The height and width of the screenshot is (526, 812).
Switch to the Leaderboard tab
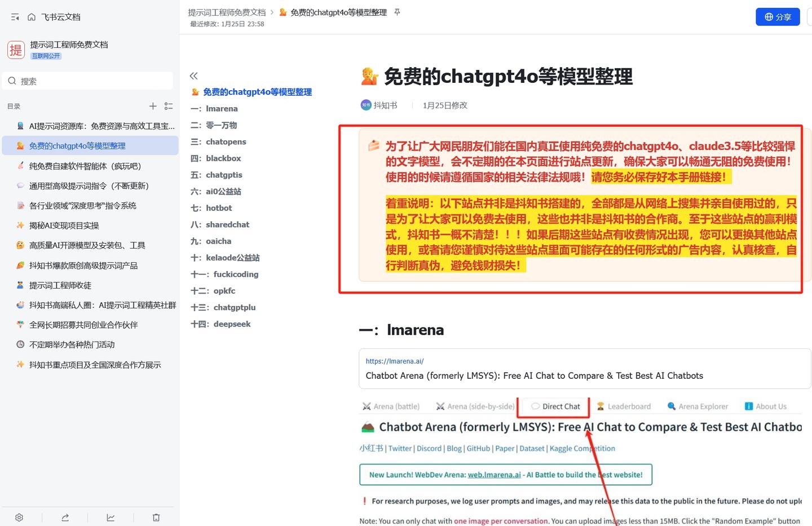point(629,406)
